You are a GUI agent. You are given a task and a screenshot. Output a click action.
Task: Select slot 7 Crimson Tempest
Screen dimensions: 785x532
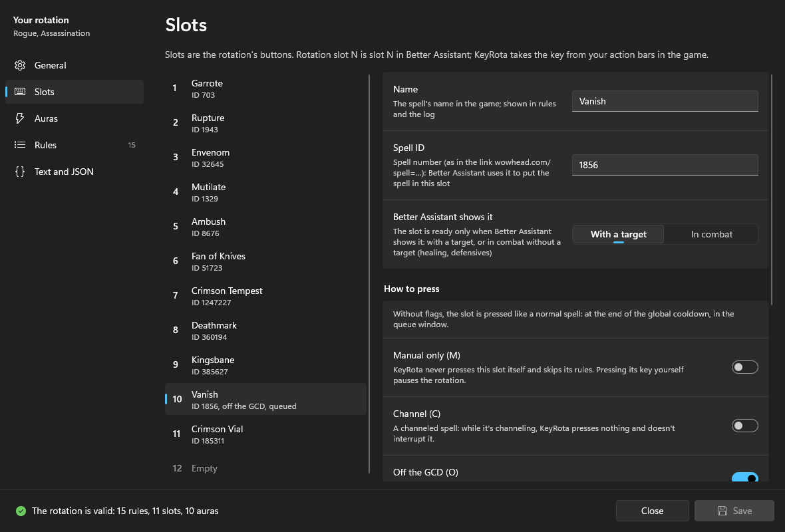[x=265, y=296]
